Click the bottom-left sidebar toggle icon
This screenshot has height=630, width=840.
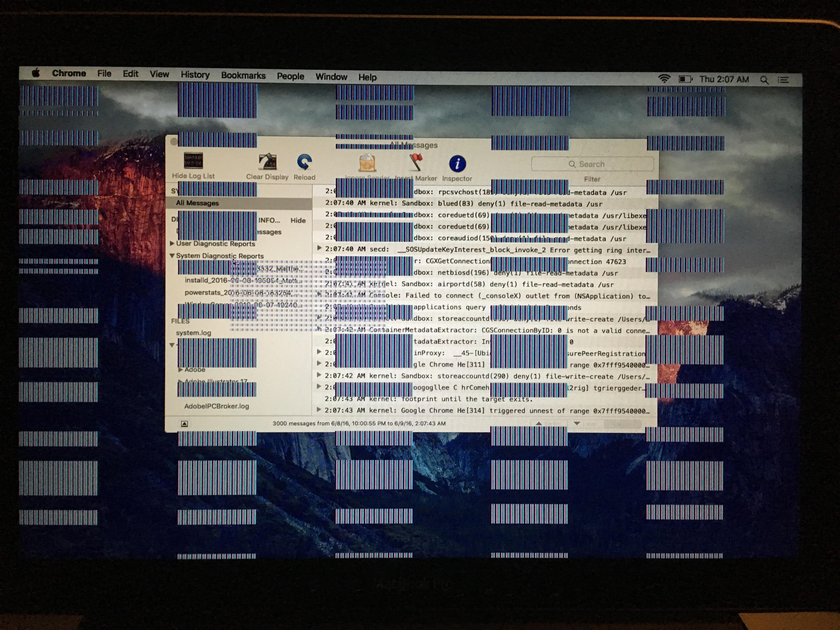[x=184, y=423]
